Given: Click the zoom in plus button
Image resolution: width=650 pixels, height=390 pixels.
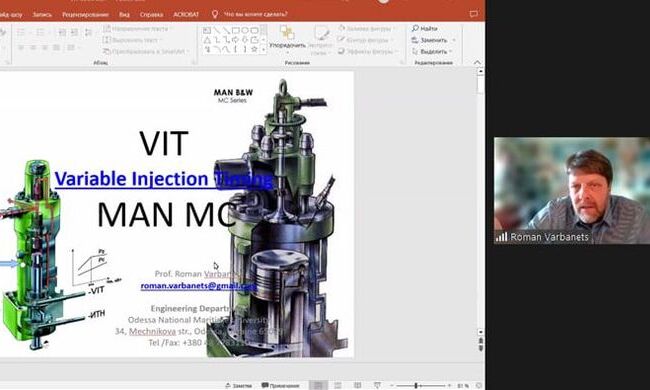Looking at the screenshot, I should pyautogui.click(x=449, y=386).
